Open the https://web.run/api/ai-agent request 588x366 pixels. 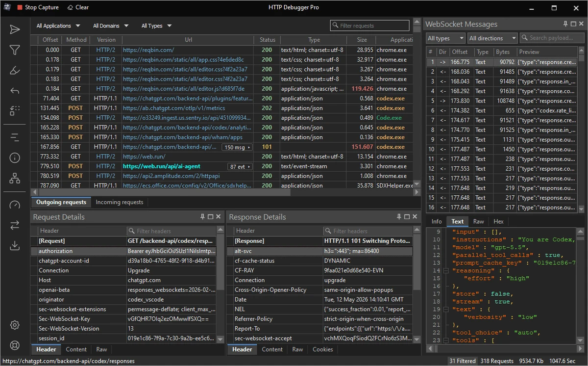pyautogui.click(x=162, y=166)
